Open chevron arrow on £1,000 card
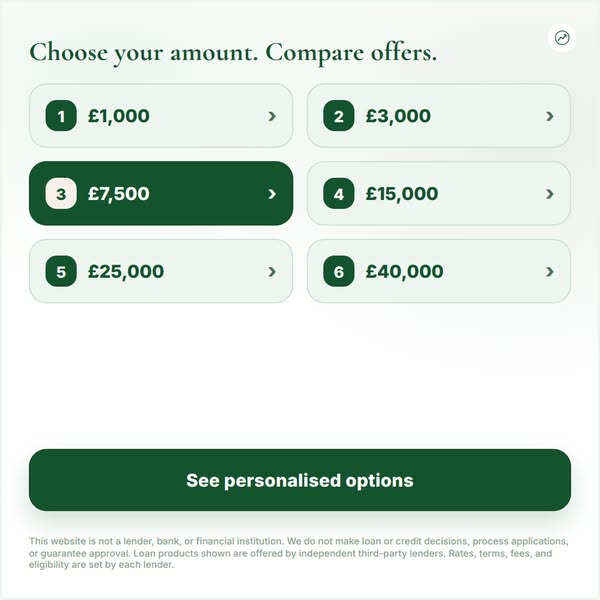600x600 pixels. [272, 116]
